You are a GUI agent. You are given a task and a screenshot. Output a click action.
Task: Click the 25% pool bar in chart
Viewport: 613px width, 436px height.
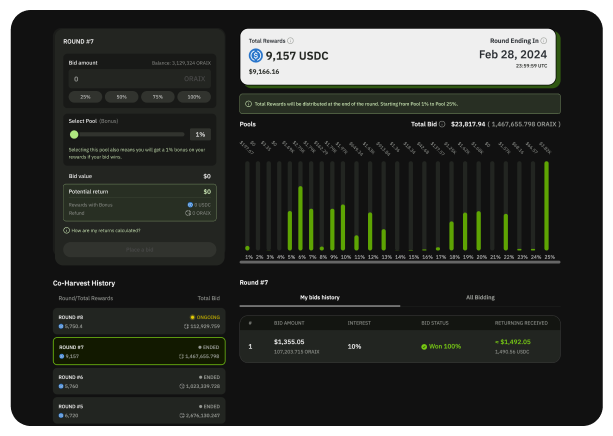(547, 206)
